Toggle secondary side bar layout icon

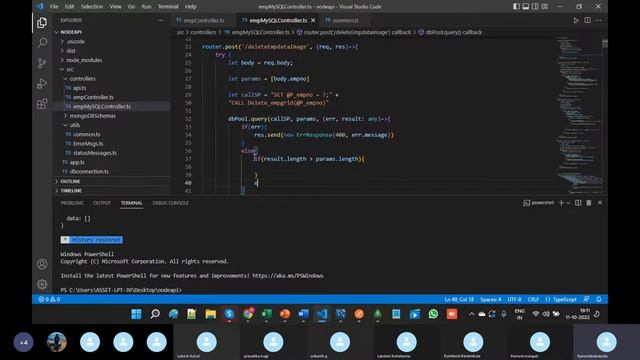point(535,7)
